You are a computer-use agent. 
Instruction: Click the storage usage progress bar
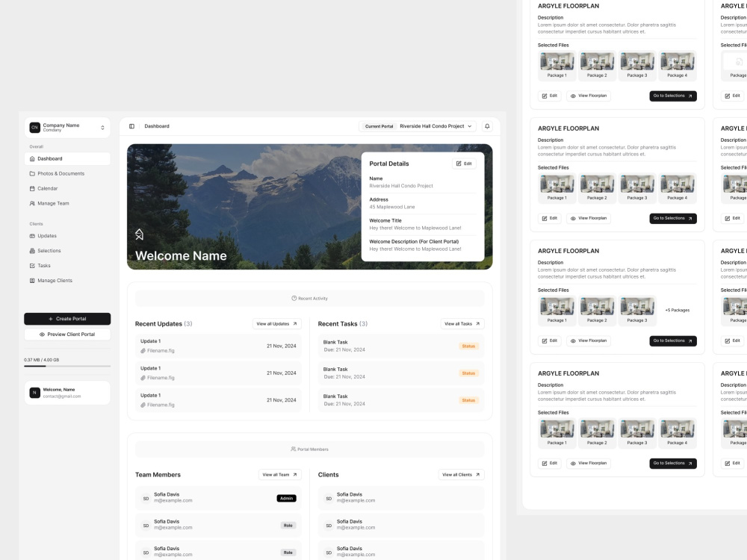[67, 366]
